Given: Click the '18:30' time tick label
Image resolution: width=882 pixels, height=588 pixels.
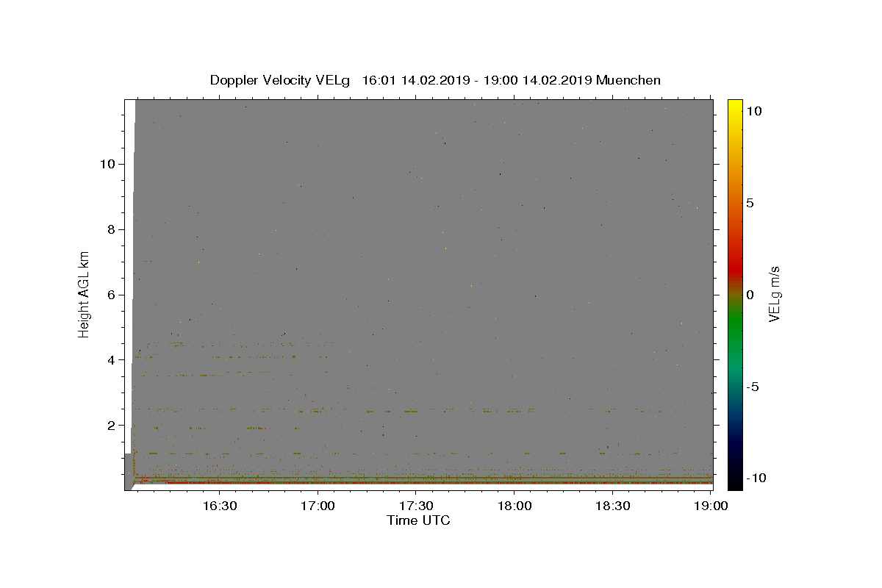Looking at the screenshot, I should click(613, 506).
